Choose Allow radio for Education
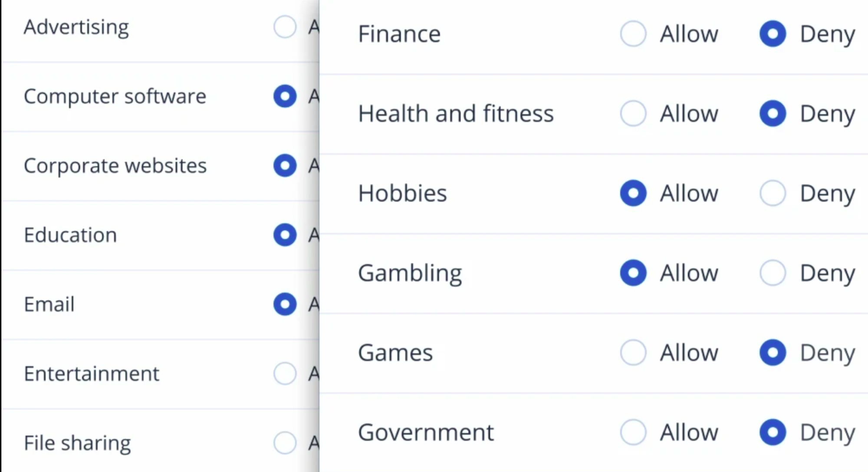868x472 pixels. (285, 235)
